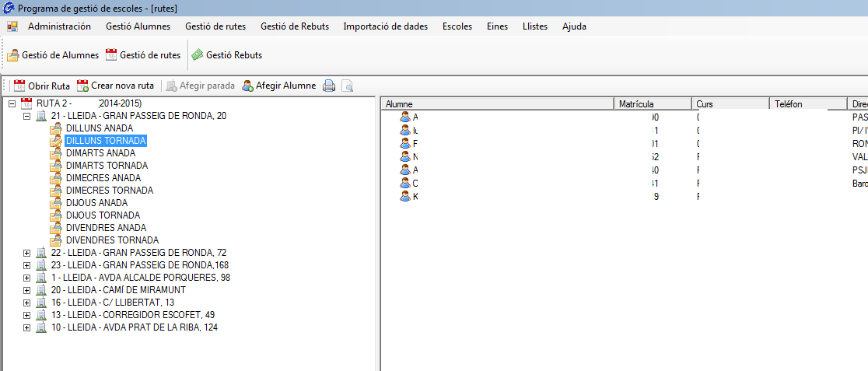Click the app icon left of Administración
Image resolution: width=868 pixels, height=371 pixels.
[12, 26]
